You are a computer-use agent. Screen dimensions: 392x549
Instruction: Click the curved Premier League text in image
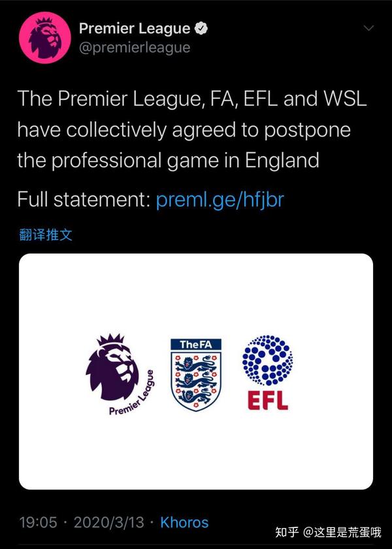[x=133, y=397]
